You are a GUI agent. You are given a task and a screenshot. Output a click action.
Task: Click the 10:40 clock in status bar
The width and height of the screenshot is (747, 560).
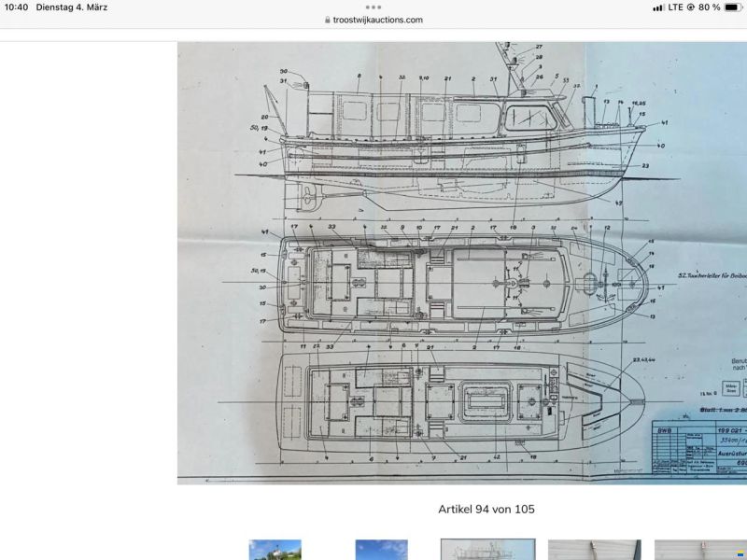[x=16, y=7]
